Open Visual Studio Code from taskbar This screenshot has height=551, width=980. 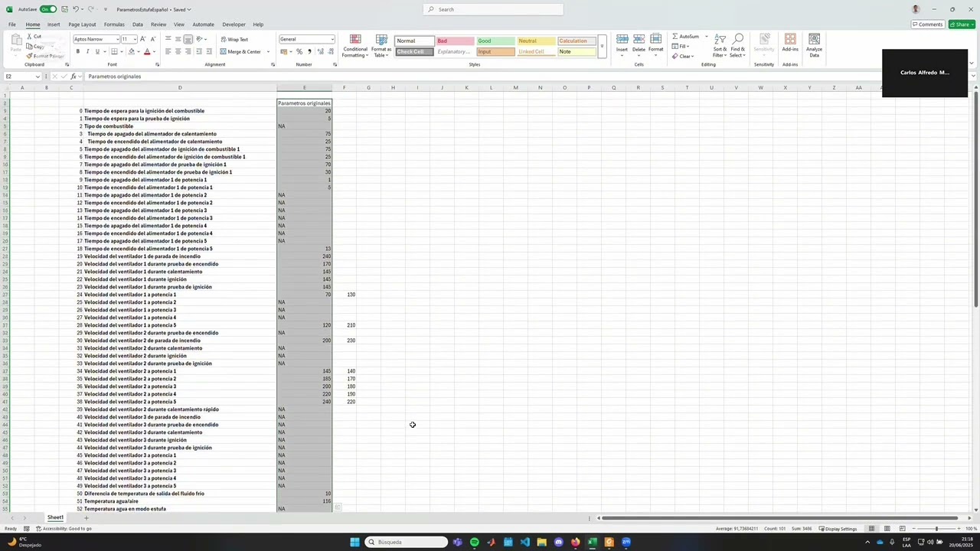(524, 542)
